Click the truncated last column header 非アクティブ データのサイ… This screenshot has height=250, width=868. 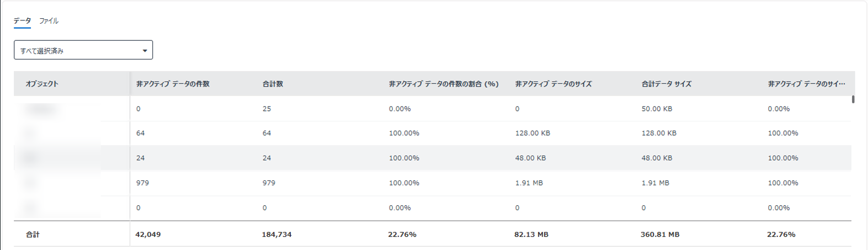(806, 84)
